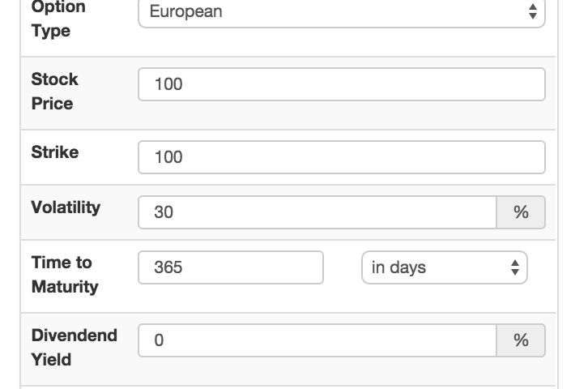Click the 365 value in maturity field

(168, 267)
